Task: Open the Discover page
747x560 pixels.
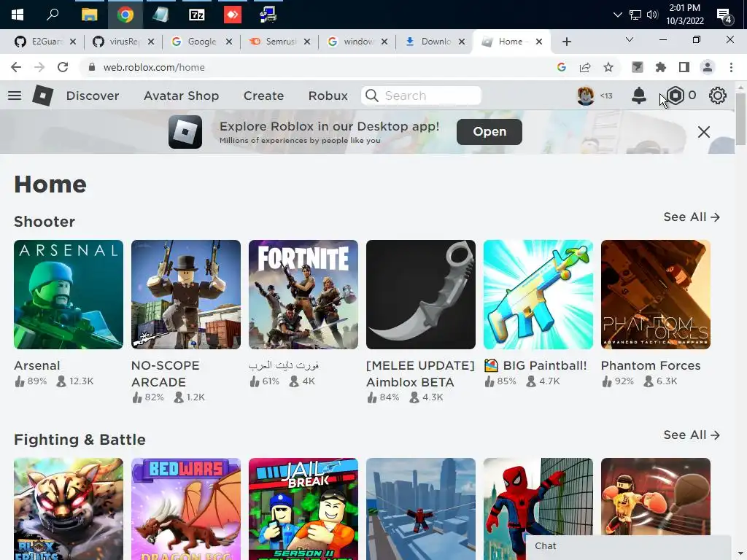Action: 93,96
